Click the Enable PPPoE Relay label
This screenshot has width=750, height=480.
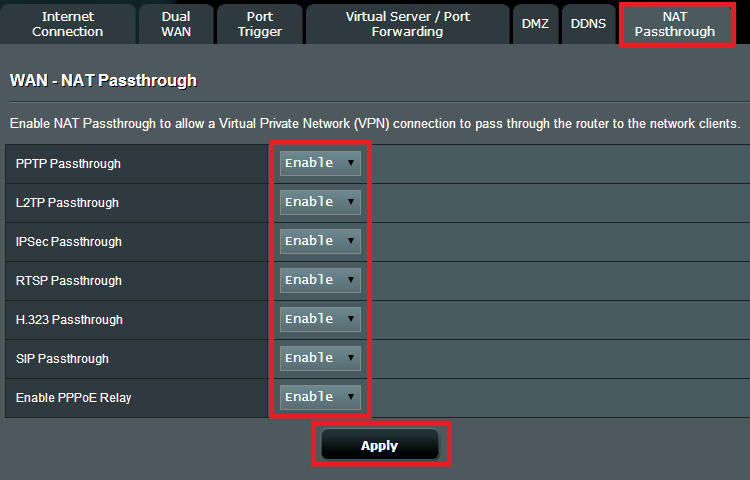click(74, 398)
